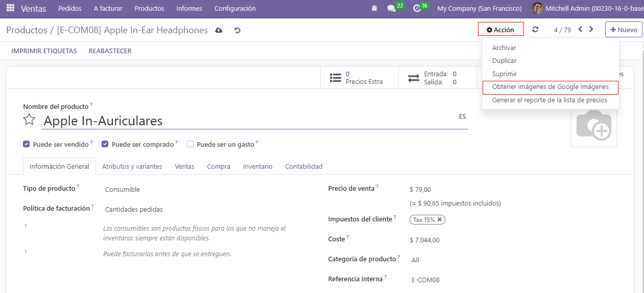Save manually with the cloud upload icon
The image size is (644, 293).
(219, 30)
